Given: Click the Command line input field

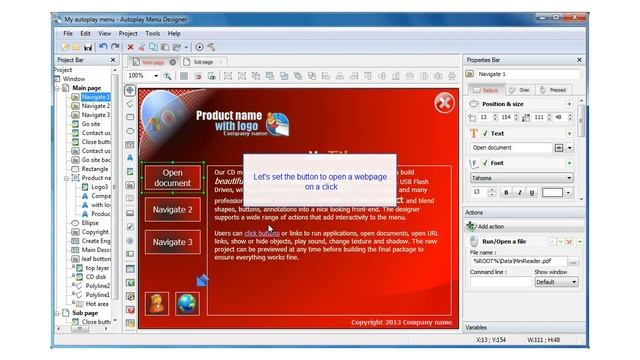Looking at the screenshot, I should [501, 282].
